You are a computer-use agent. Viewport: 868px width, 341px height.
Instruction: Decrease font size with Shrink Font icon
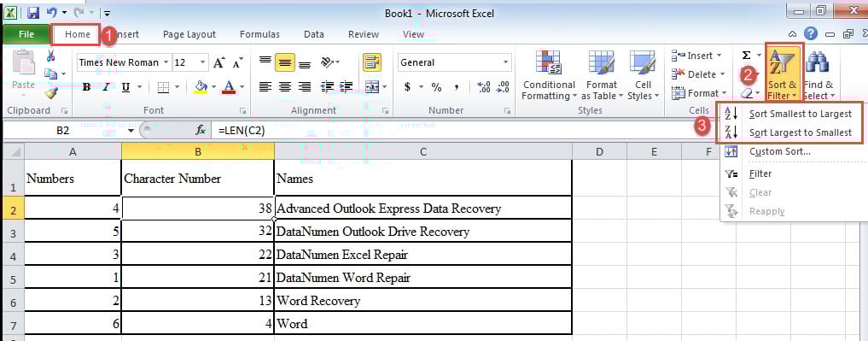tap(237, 62)
